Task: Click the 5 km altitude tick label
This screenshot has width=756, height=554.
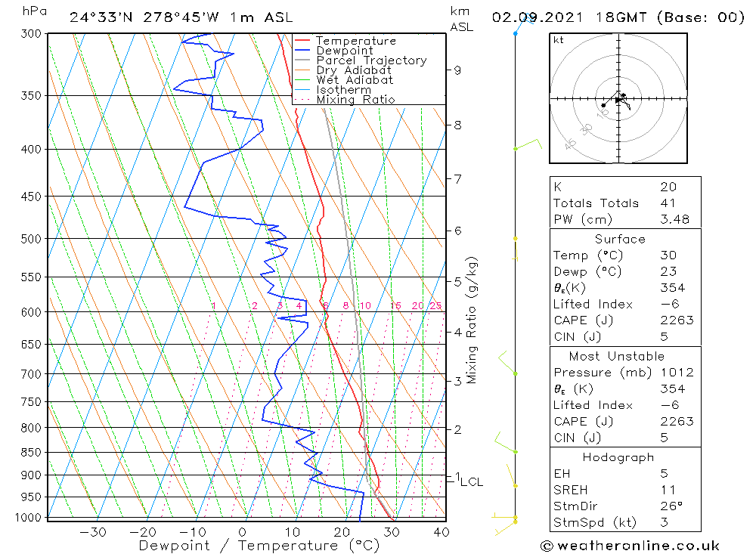Action: coord(457,282)
